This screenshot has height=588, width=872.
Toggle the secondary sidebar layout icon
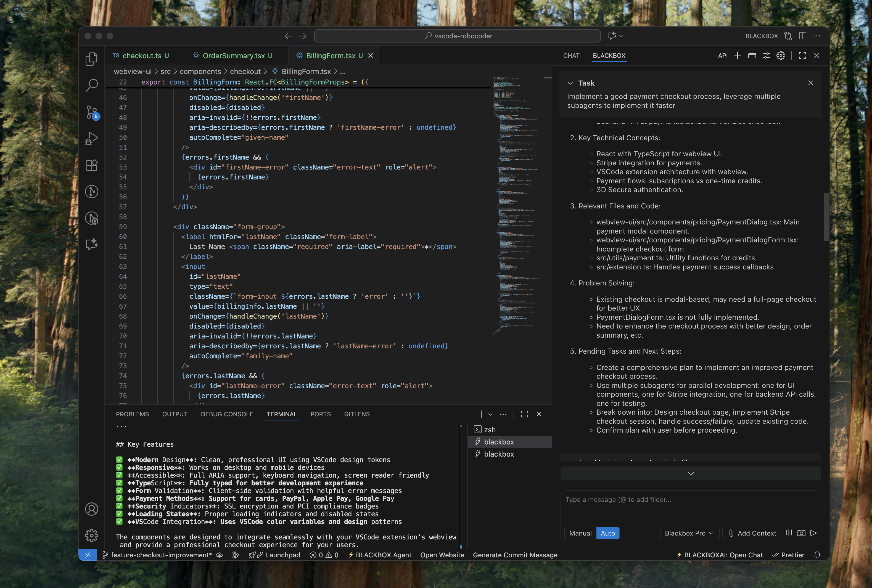[802, 36]
